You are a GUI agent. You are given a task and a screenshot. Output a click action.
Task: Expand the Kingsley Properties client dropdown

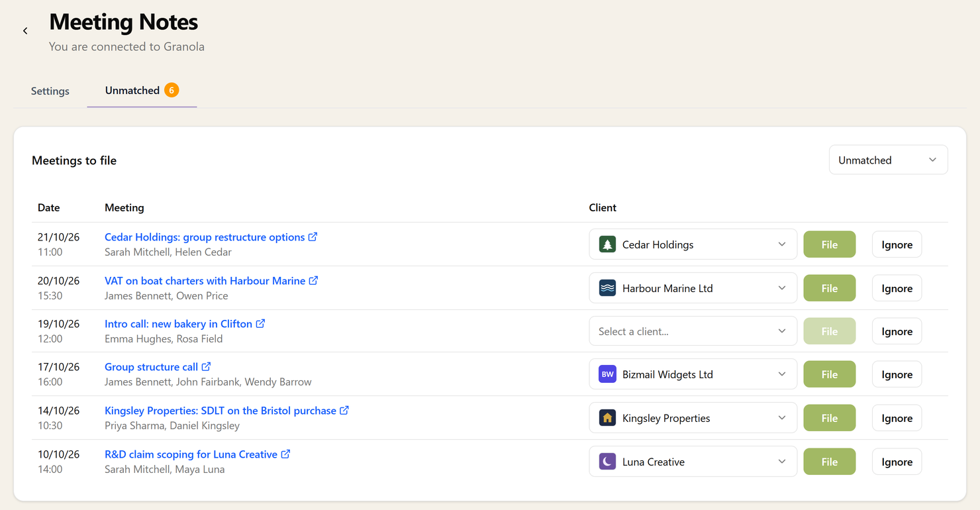coord(693,418)
